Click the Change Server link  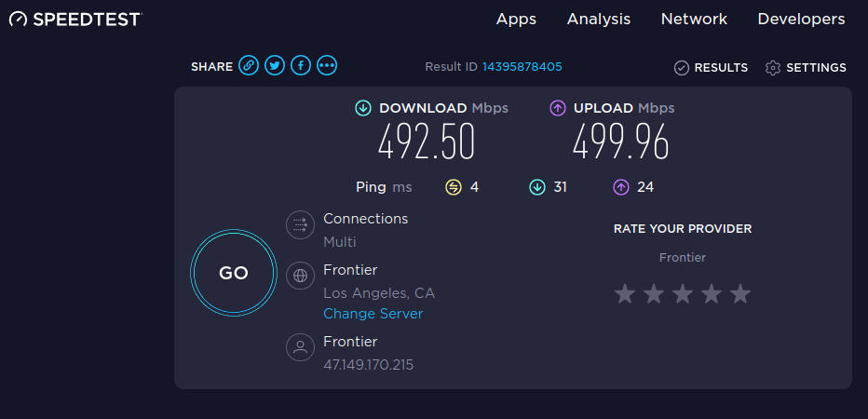pos(373,314)
